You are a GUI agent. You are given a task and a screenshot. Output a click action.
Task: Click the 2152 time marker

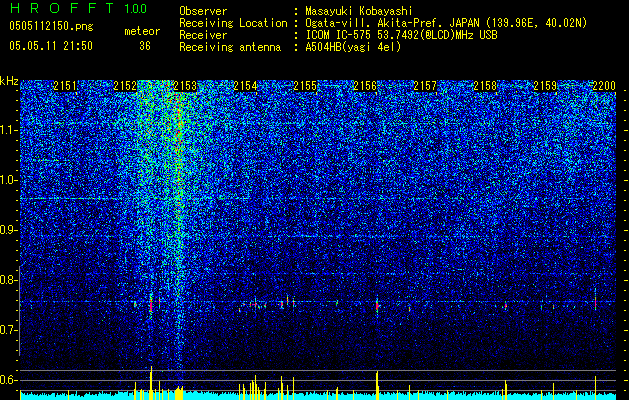(125, 86)
